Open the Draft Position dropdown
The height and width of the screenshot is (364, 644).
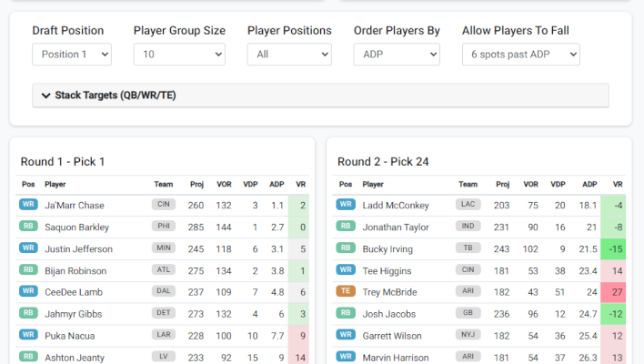72,55
